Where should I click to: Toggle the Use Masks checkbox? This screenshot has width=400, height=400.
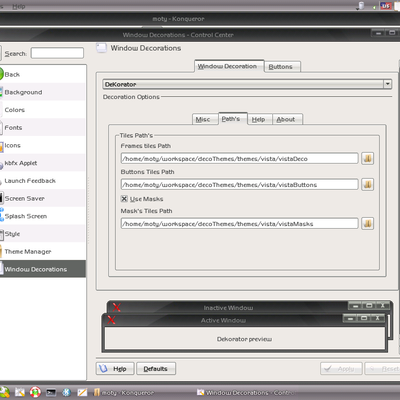124,199
